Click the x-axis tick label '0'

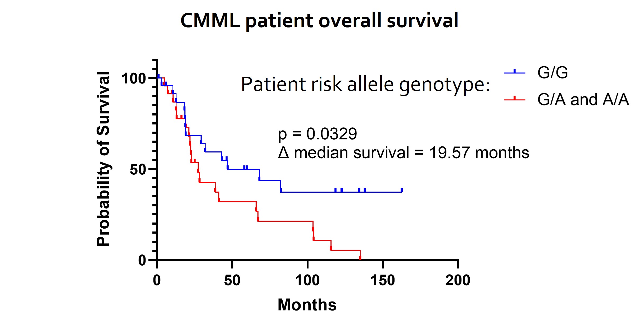(x=157, y=280)
